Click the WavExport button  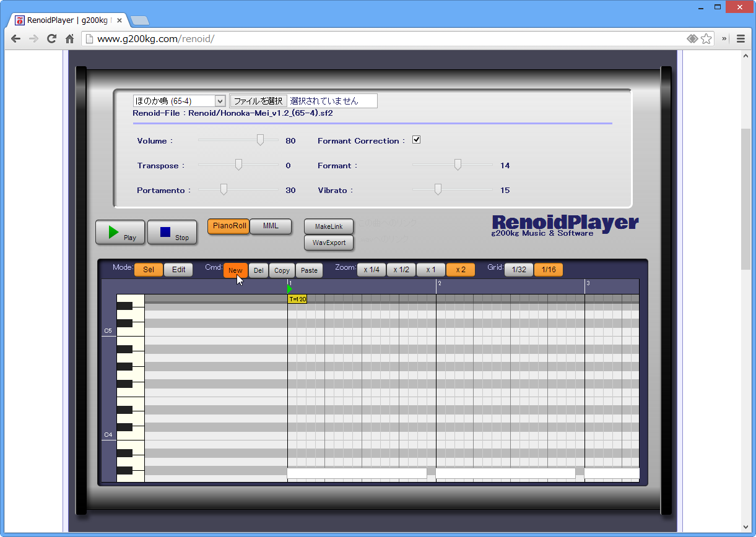329,243
